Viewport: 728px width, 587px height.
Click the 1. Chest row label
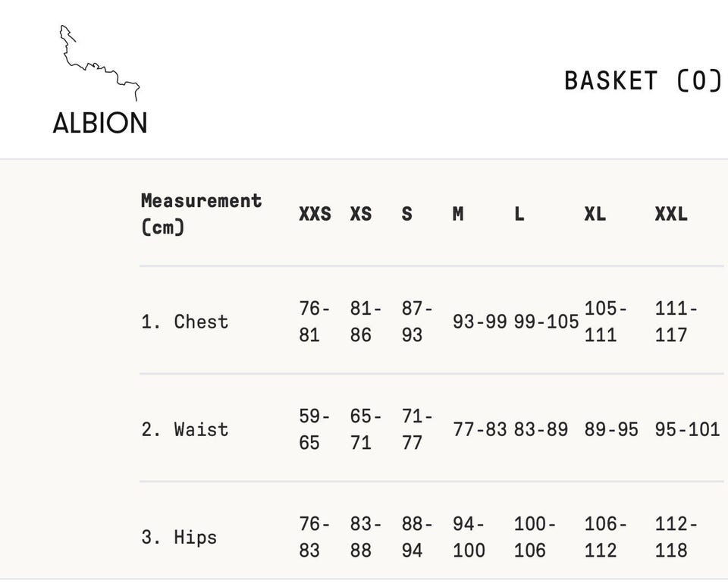pyautogui.click(x=184, y=322)
